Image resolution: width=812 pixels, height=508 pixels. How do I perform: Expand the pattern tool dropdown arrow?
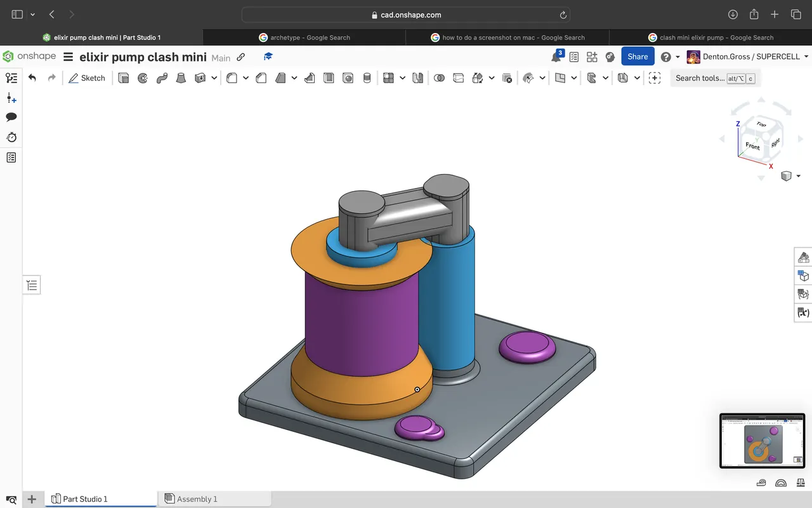coord(402,78)
